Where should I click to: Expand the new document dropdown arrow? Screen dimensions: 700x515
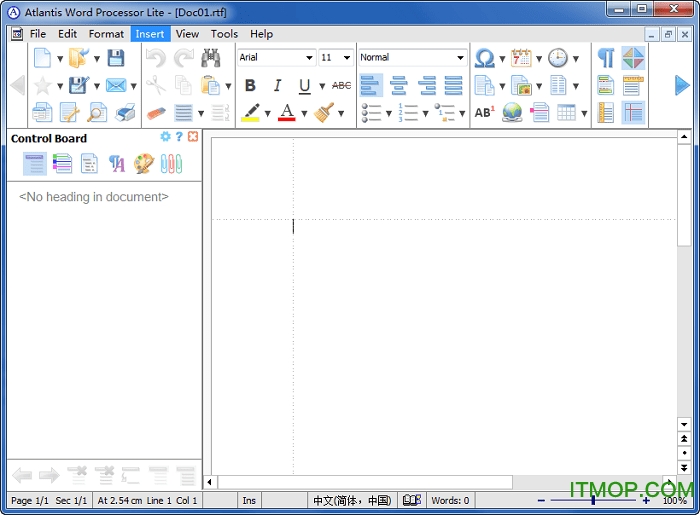pyautogui.click(x=60, y=59)
